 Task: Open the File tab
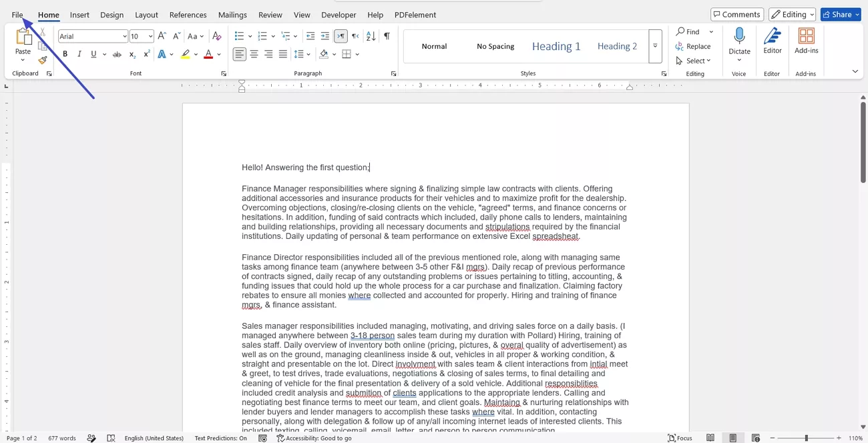tap(17, 15)
